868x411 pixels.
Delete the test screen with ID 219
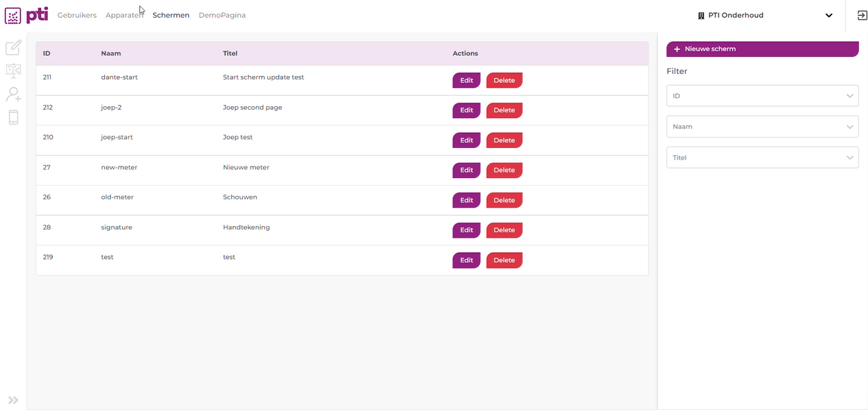504,260
